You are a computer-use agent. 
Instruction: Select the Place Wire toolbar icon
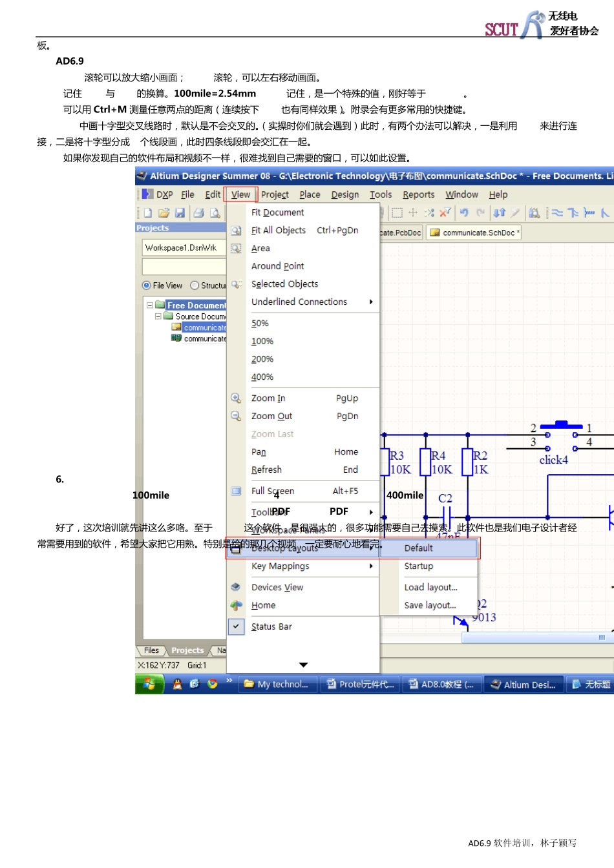point(557,212)
